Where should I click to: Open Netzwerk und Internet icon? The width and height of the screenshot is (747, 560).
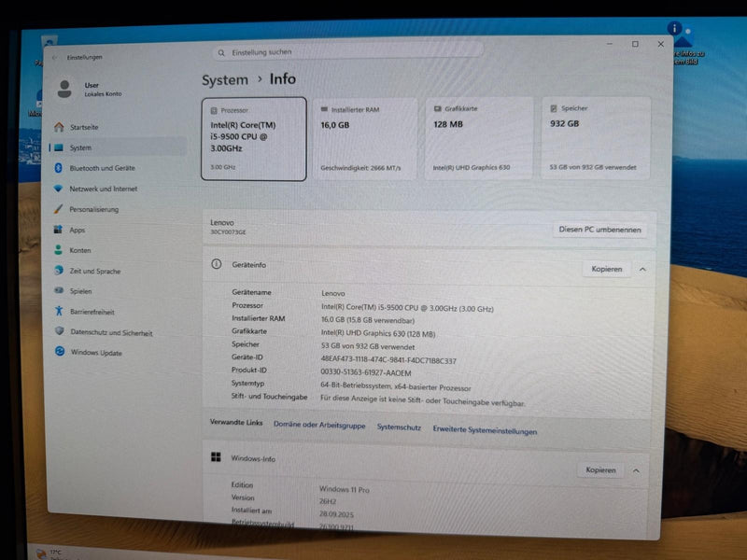[59, 189]
